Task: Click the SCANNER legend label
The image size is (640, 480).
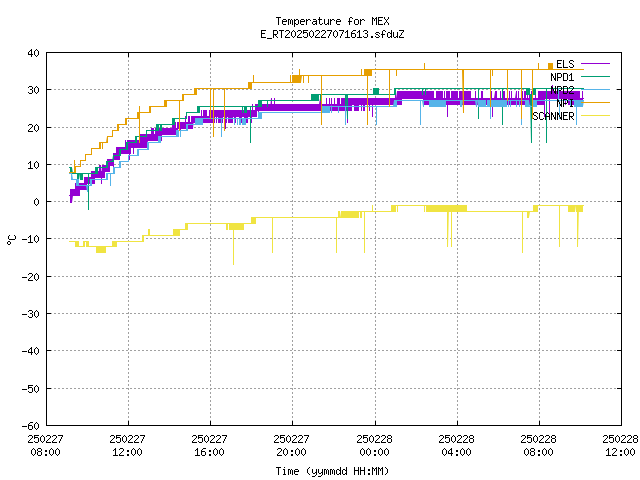Action: (553, 116)
